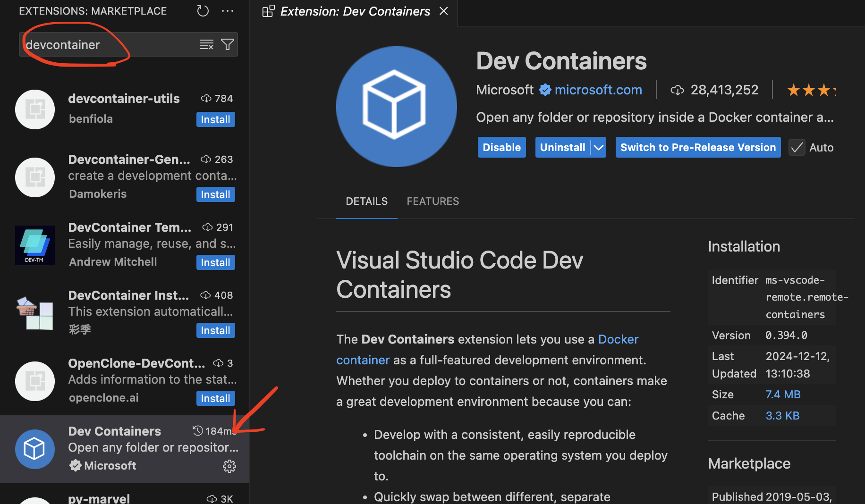The width and height of the screenshot is (865, 504).
Task: Click Microsoft's verified publisher badge
Action: click(x=545, y=90)
